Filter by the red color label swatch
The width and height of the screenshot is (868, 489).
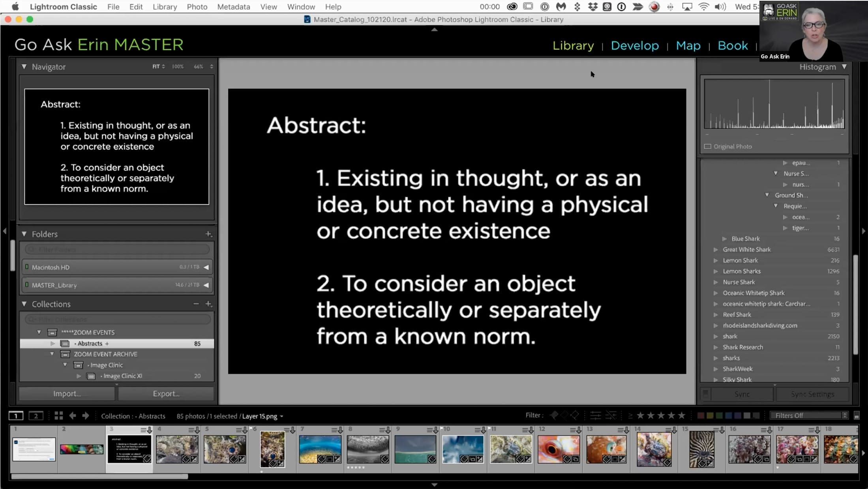tap(701, 416)
